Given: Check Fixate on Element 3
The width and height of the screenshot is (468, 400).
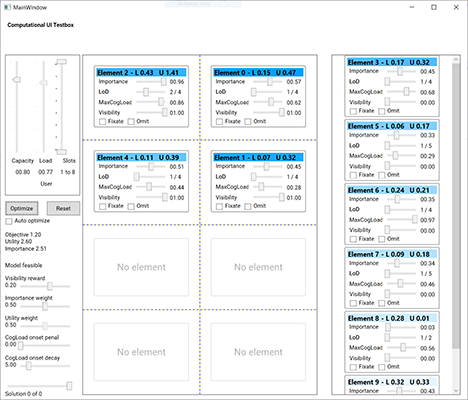Looking at the screenshot, I should 353,111.
